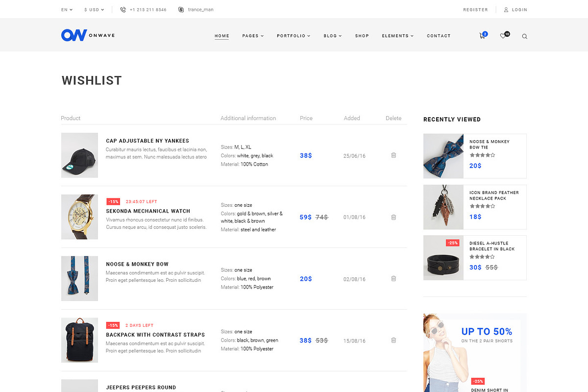Click the phone icon in top bar
The height and width of the screenshot is (392, 588).
(123, 10)
